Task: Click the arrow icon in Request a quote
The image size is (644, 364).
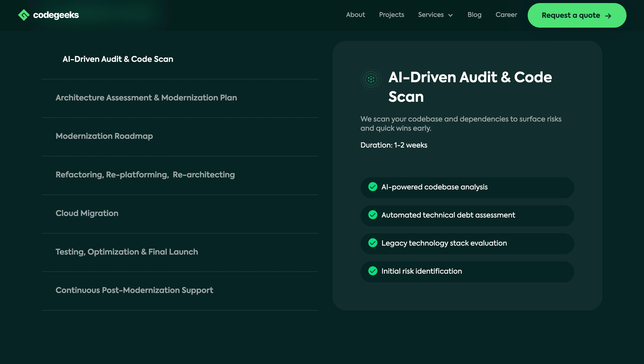Action: point(608,16)
